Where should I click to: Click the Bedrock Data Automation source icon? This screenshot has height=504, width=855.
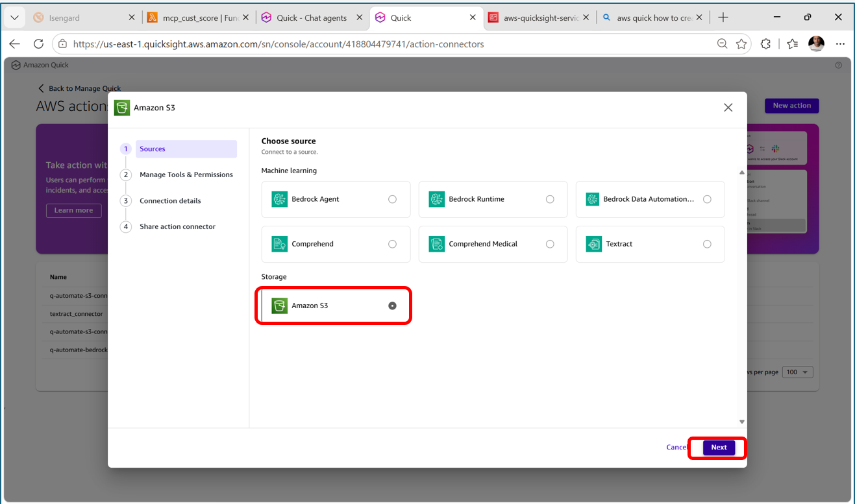coord(593,199)
